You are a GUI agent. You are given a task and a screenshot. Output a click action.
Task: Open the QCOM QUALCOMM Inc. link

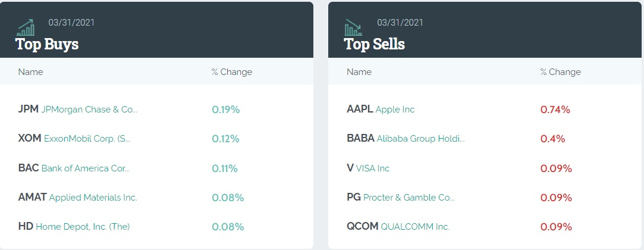398,226
